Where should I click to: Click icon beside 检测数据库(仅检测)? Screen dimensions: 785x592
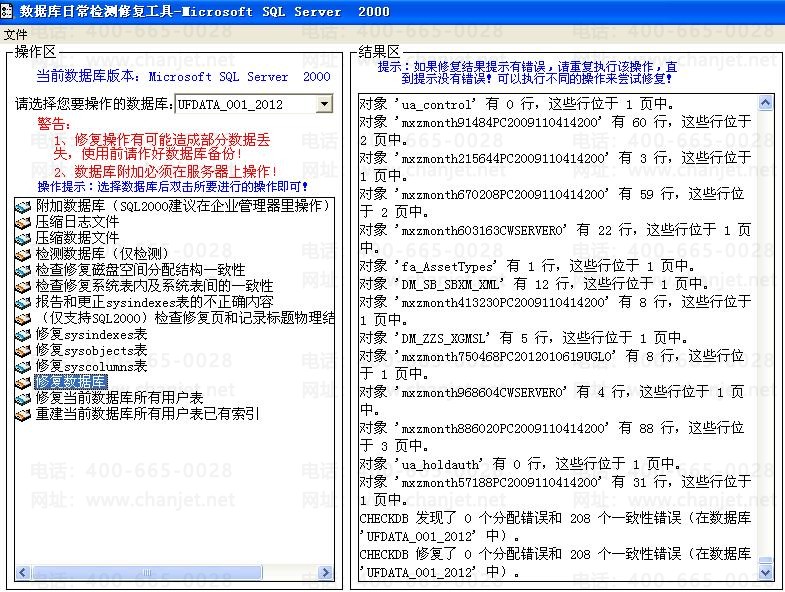(23, 254)
